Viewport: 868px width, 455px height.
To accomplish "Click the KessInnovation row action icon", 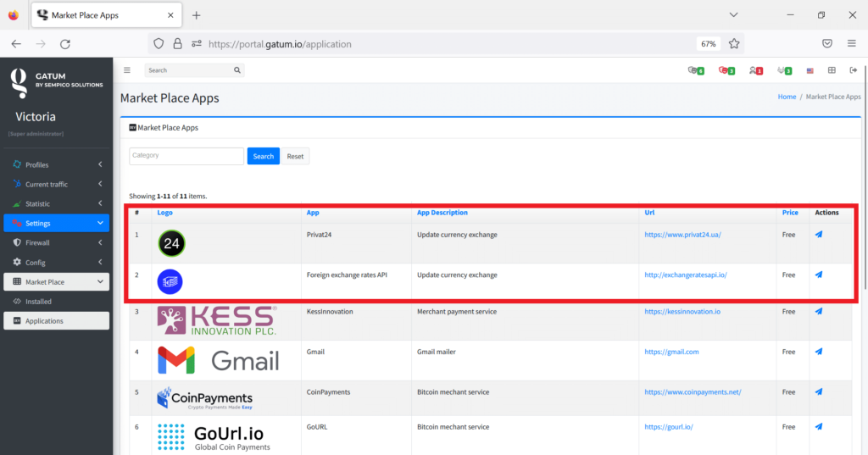I will (x=819, y=311).
